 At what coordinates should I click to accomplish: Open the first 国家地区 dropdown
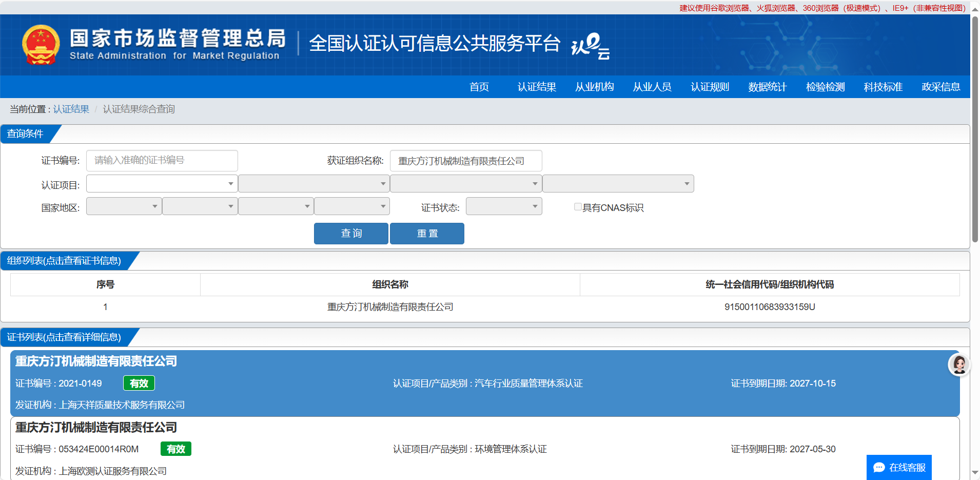pyautogui.click(x=124, y=206)
